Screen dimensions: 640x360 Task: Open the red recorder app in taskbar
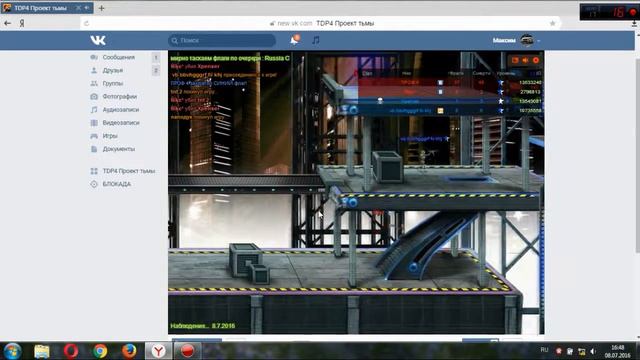[x=187, y=351]
